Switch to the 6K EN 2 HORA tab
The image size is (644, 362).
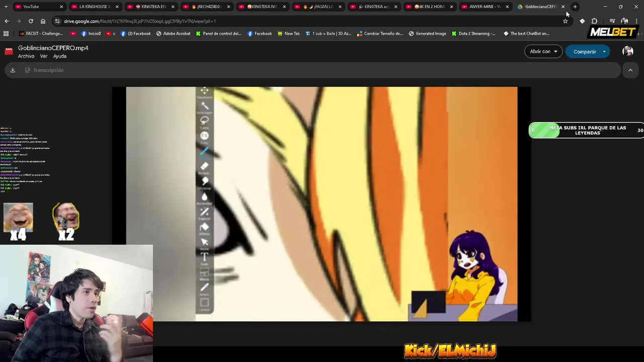(x=429, y=7)
